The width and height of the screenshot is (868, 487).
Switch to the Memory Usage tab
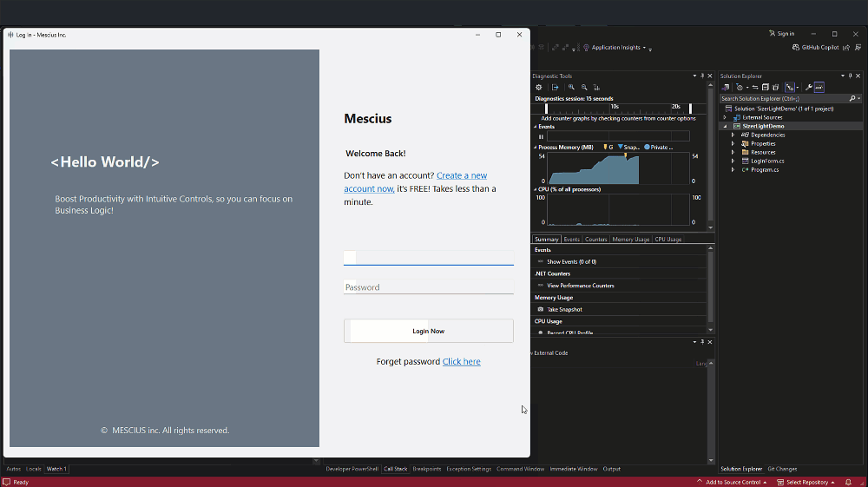coord(630,239)
